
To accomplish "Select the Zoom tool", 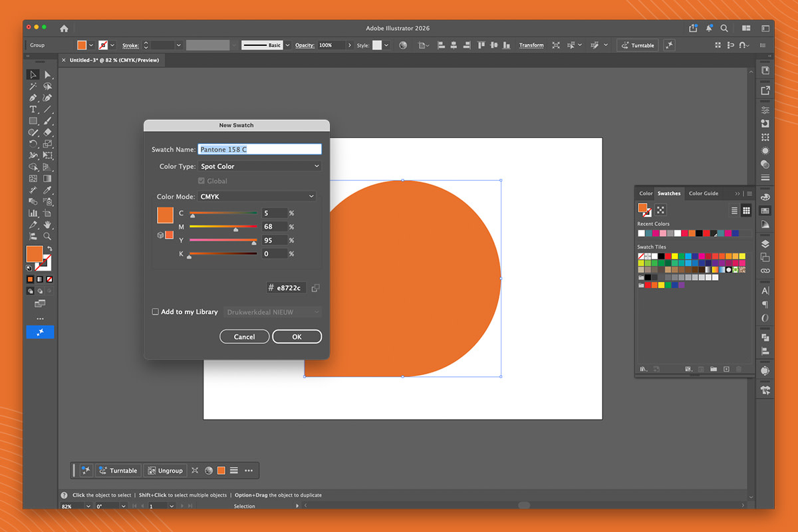I will 47,236.
